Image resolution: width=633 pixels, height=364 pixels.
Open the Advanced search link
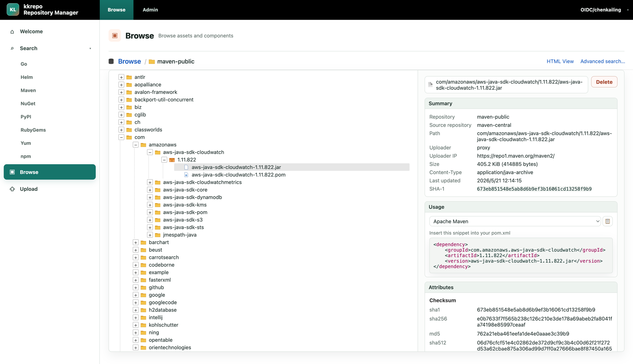click(603, 61)
